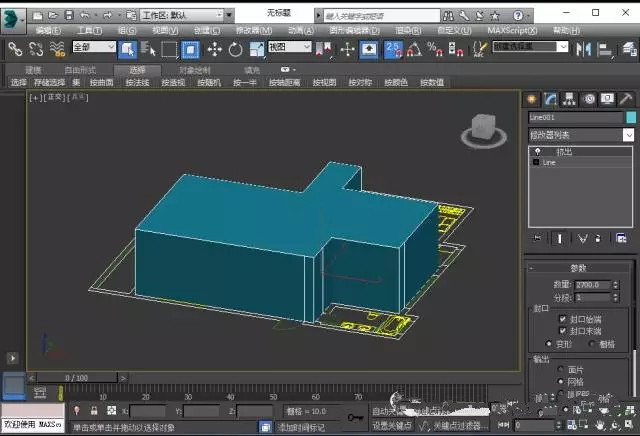Open the 3ds Max application menu logo

coord(11,19)
